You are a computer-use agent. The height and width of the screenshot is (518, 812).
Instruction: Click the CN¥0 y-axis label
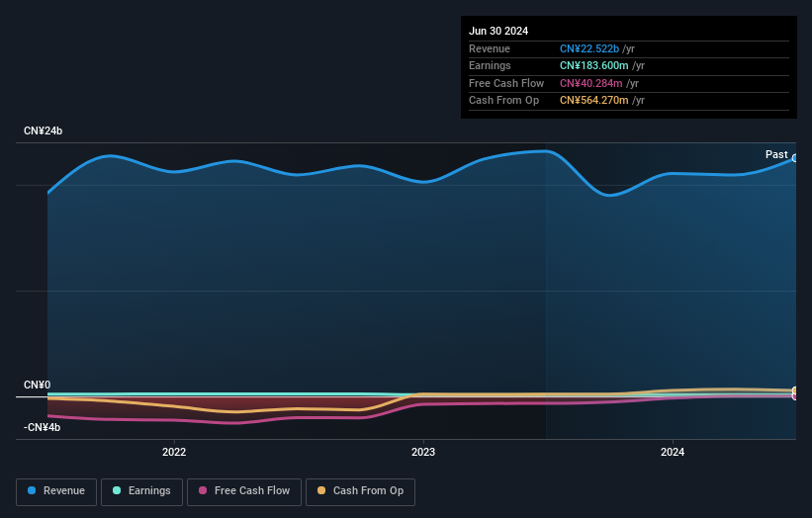38,385
